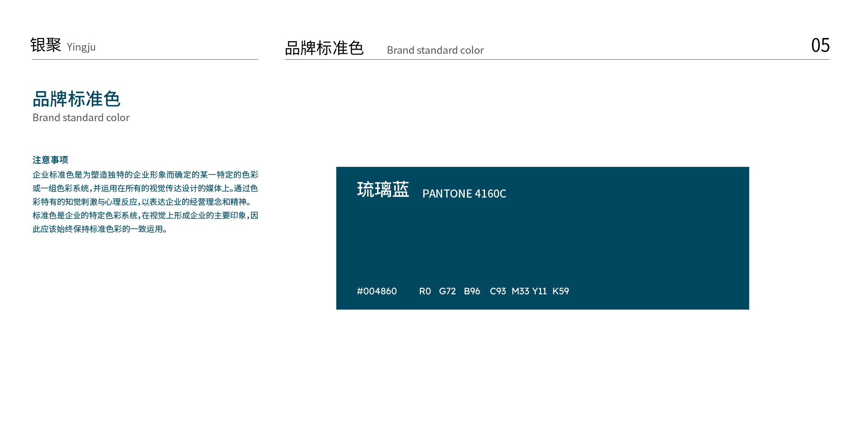Click the 注意事项 heading
Viewport: 868px width, 444px height.
50,160
